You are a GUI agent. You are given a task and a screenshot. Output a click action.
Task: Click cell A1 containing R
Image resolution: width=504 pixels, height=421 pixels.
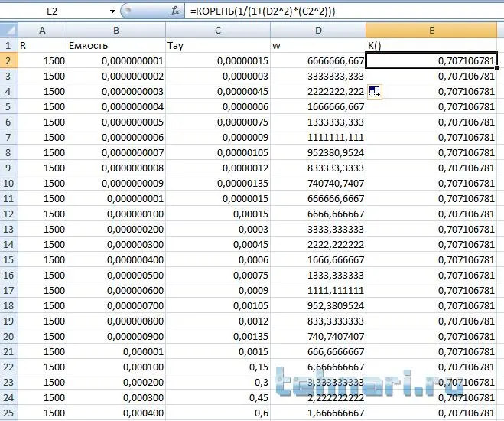point(42,45)
